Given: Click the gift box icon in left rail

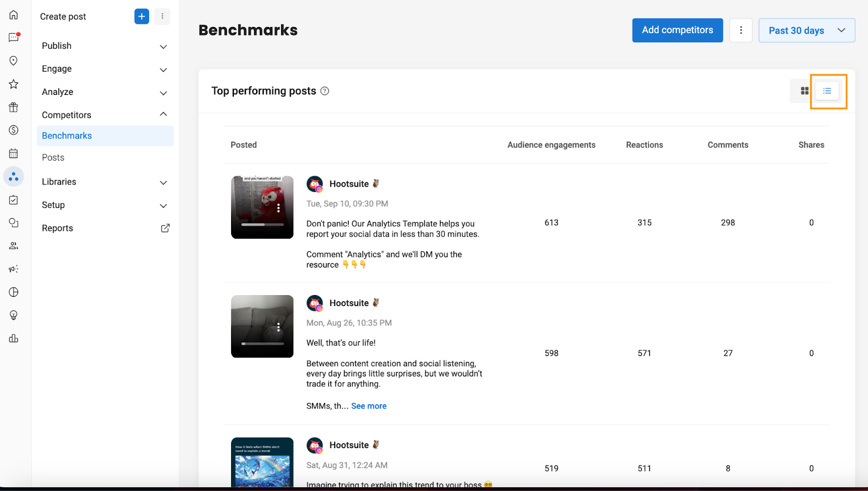Looking at the screenshot, I should coord(14,107).
